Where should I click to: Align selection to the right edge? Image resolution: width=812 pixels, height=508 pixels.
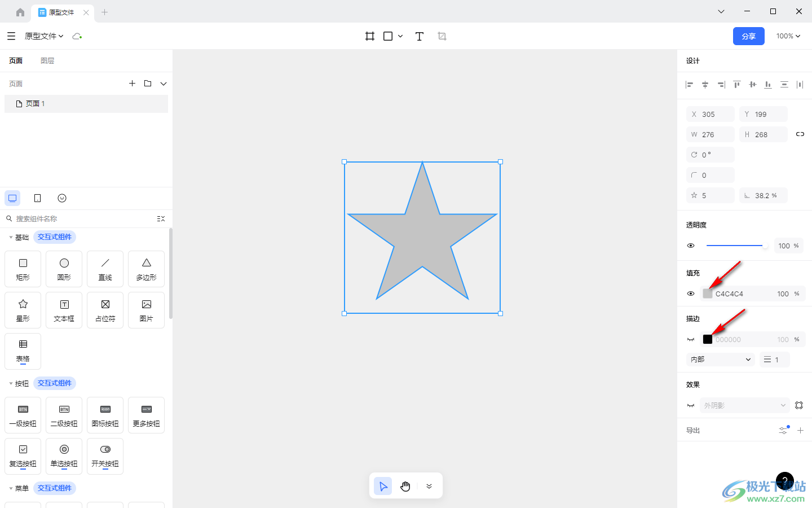point(721,85)
